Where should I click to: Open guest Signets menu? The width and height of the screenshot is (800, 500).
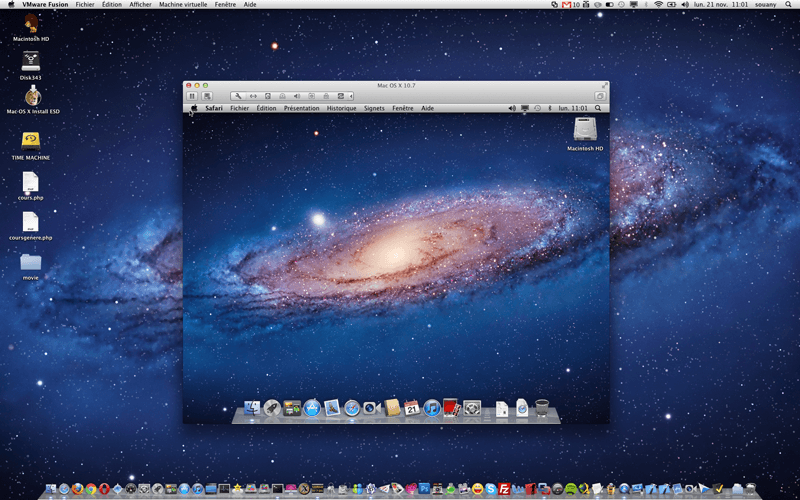click(x=374, y=108)
